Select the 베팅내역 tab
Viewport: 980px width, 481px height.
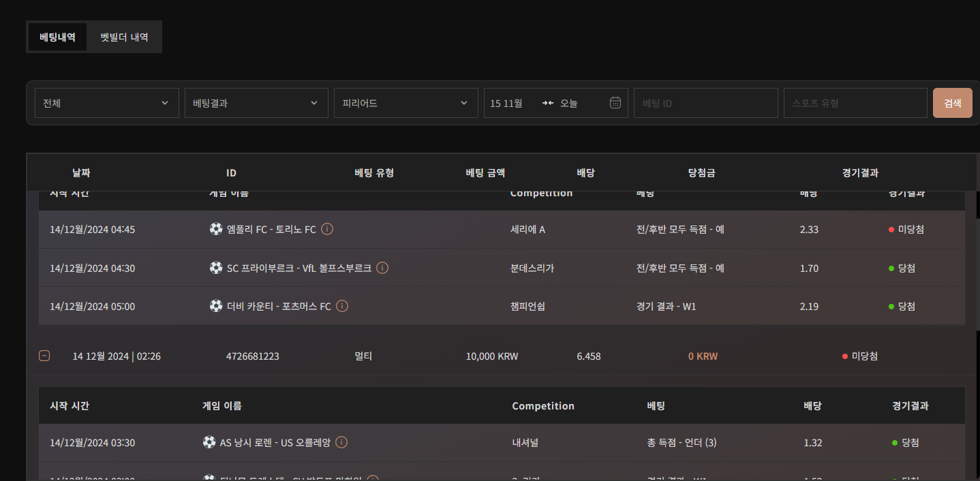point(57,37)
